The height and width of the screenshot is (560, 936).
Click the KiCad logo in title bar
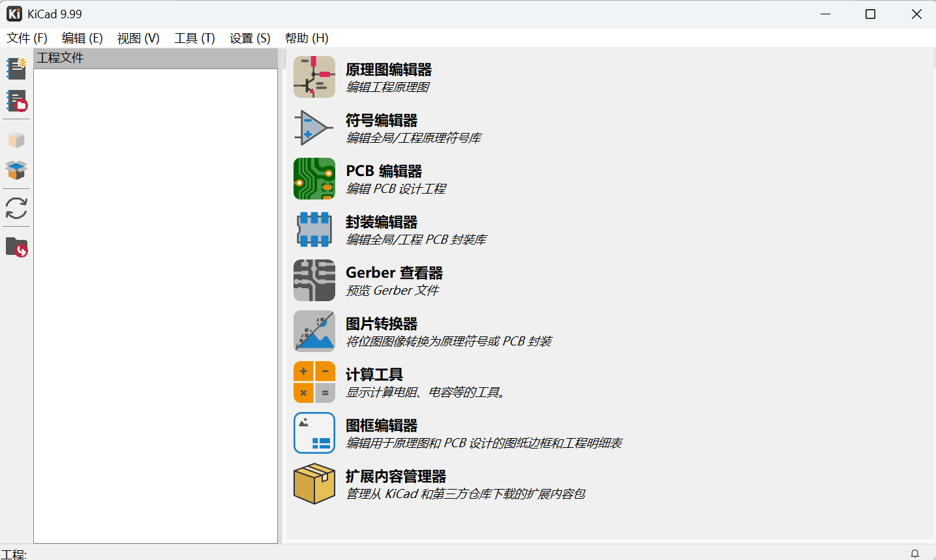(x=14, y=14)
